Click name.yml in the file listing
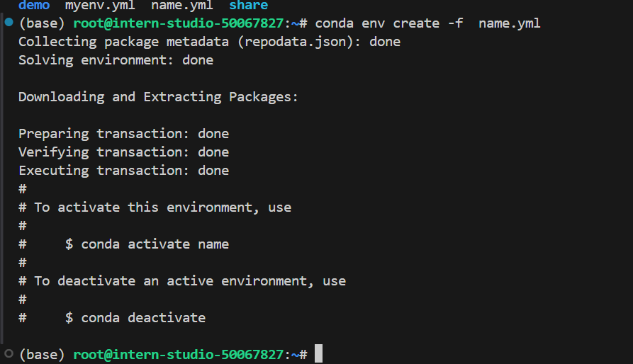 tap(182, 6)
